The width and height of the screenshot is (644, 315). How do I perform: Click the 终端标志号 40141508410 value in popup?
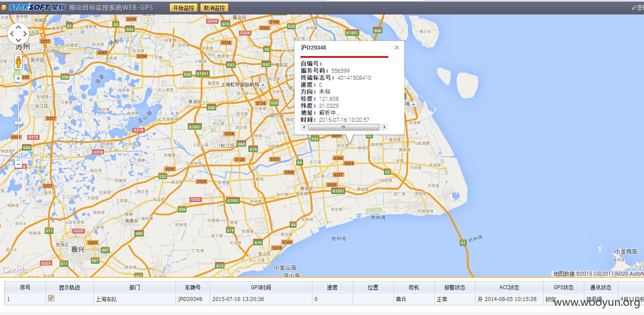click(x=354, y=78)
